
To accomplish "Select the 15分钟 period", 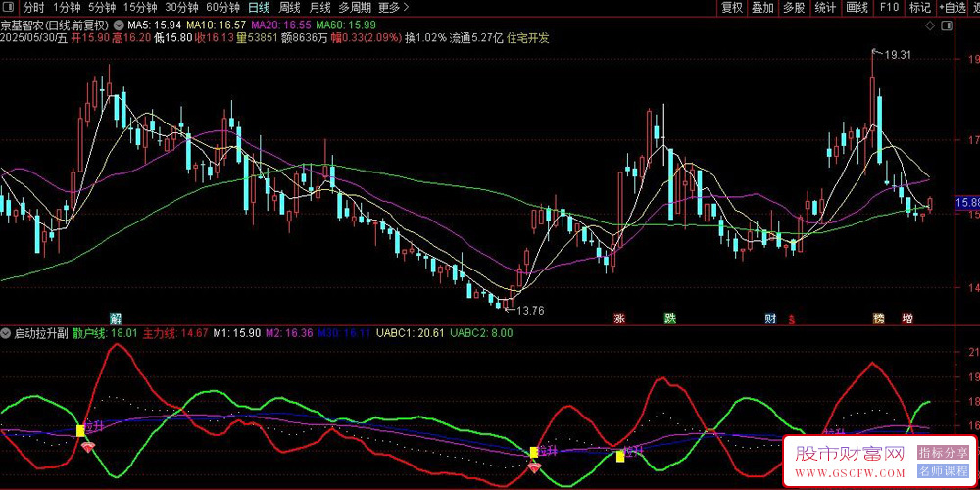I will (x=140, y=8).
